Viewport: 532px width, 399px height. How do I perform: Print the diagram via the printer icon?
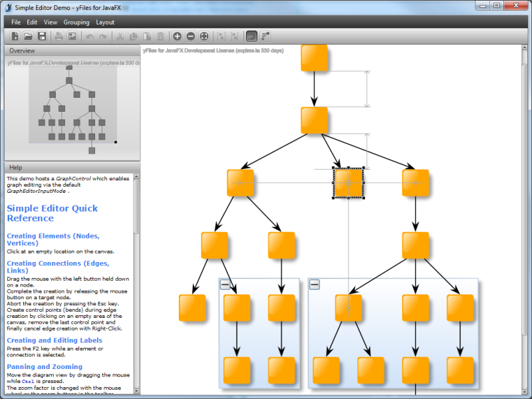(59, 37)
